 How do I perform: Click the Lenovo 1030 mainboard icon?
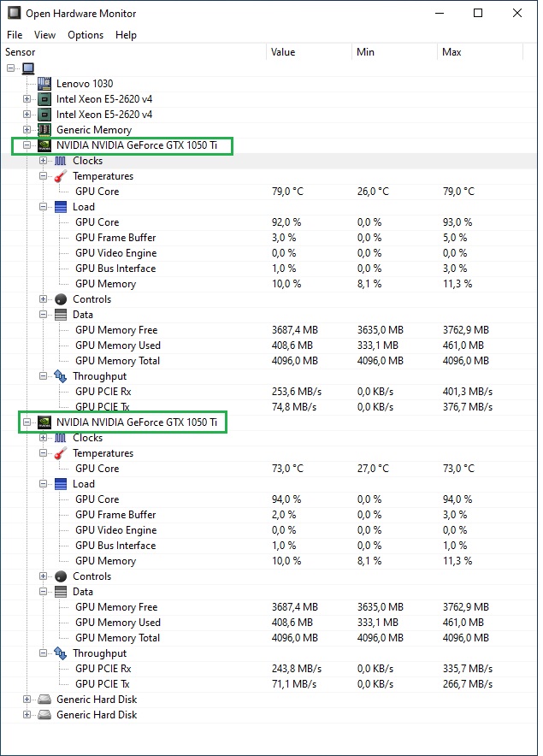44,84
